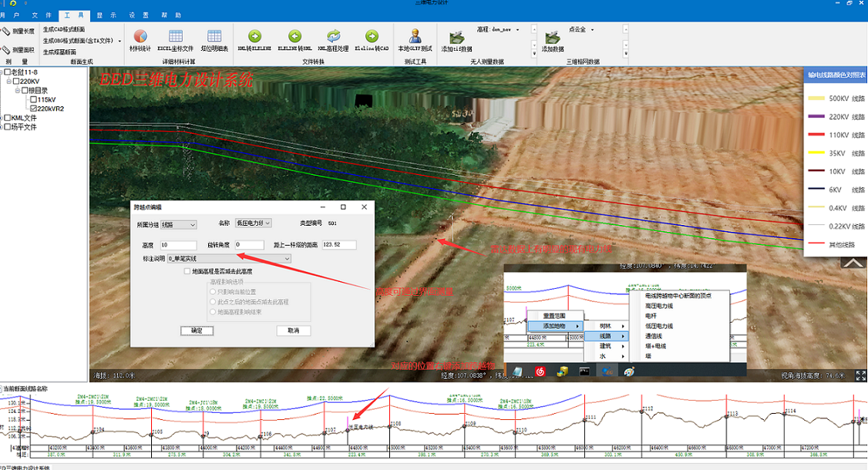Tick the 115kV tree checkbox
The height and width of the screenshot is (470, 868).
33,99
